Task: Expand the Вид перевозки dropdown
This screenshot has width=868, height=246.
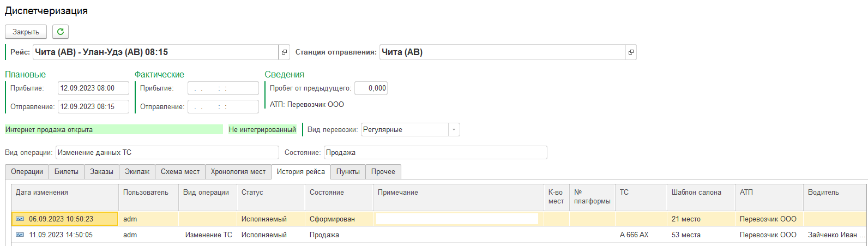Action: point(454,130)
